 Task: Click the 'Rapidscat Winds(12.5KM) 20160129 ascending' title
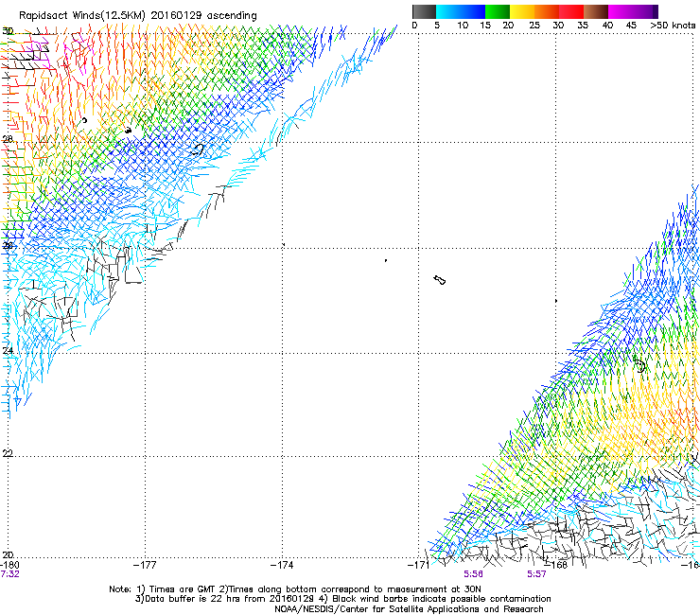[138, 16]
